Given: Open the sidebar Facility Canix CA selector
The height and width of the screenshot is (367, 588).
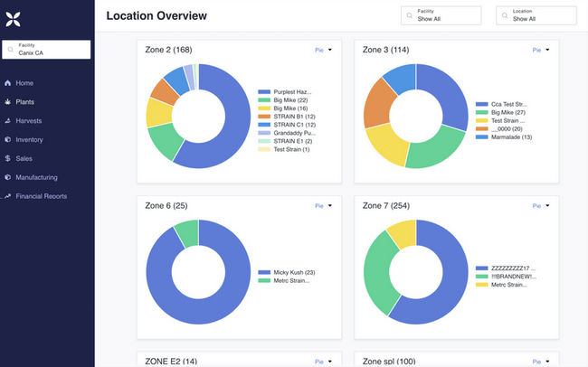Looking at the screenshot, I should point(46,50).
